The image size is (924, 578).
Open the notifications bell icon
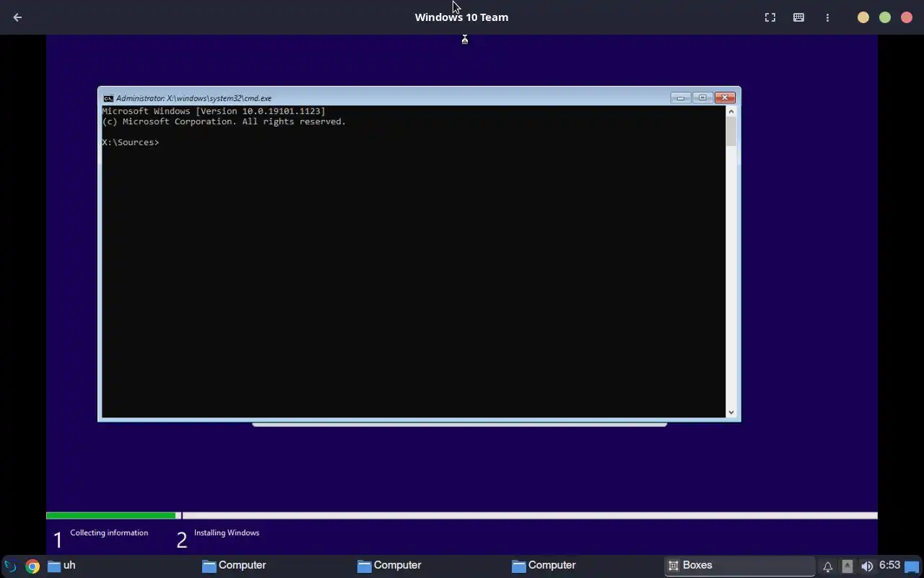coord(827,566)
